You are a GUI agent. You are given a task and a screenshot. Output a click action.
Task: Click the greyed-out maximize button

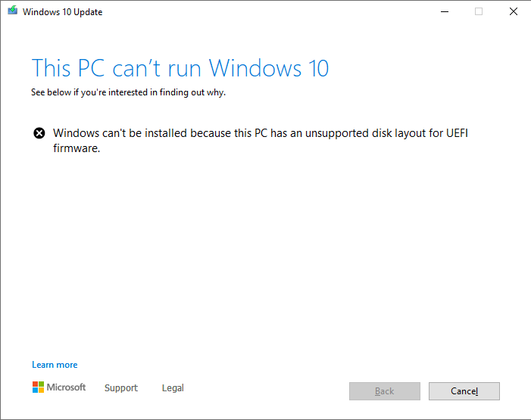[479, 12]
